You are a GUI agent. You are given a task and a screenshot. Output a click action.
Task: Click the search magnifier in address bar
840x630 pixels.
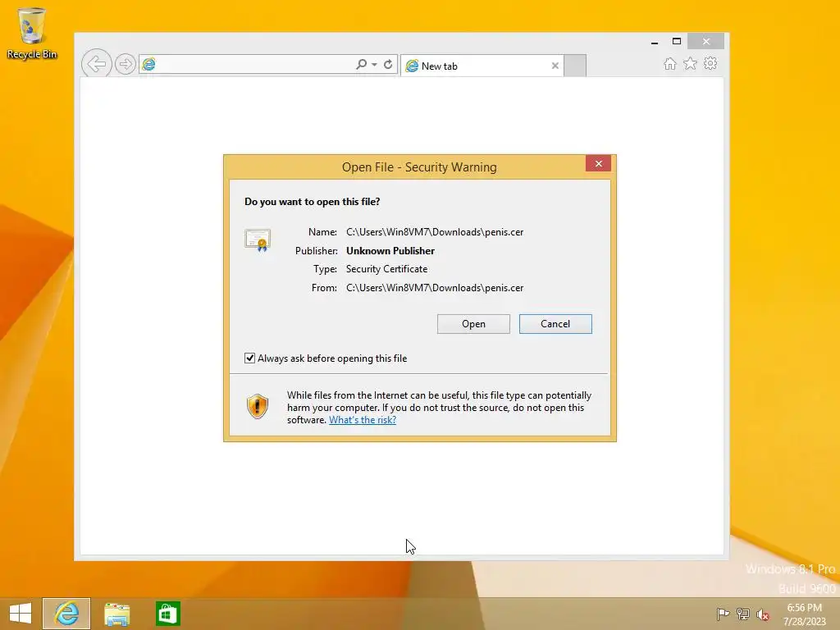362,64
